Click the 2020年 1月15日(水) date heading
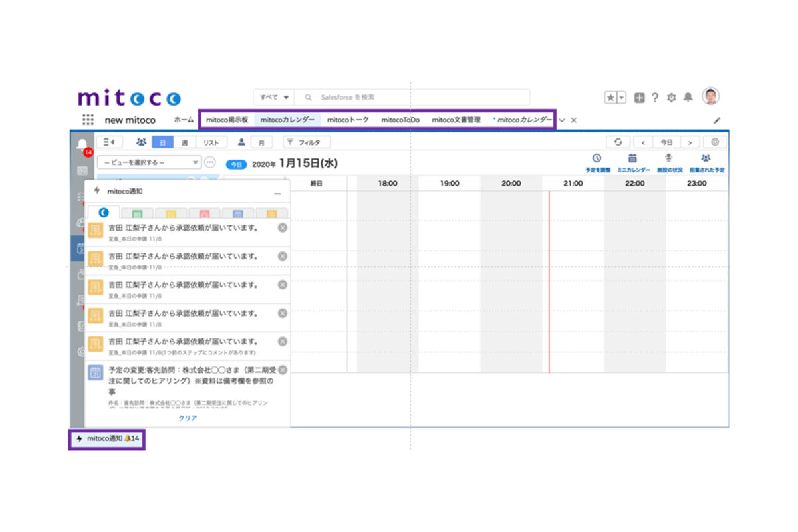 point(295,164)
